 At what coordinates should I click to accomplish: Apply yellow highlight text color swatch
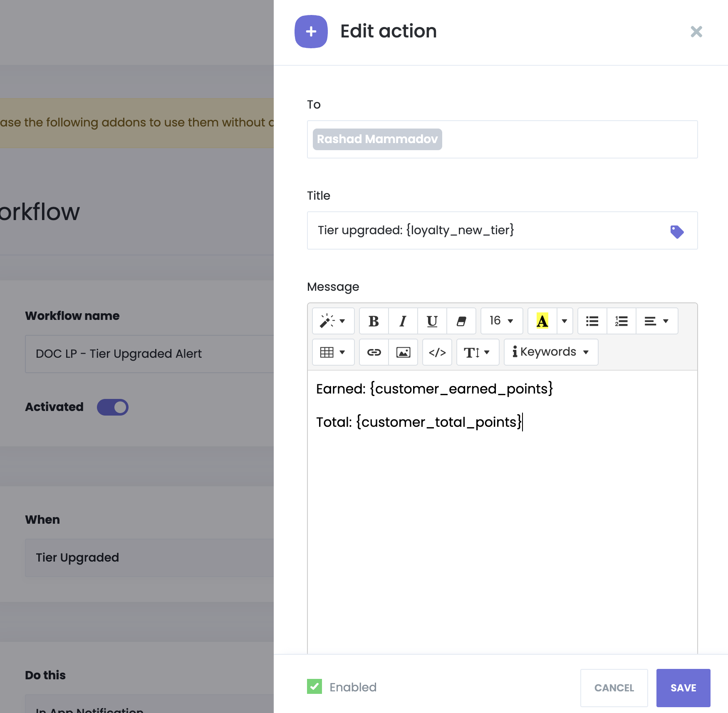[x=542, y=321]
